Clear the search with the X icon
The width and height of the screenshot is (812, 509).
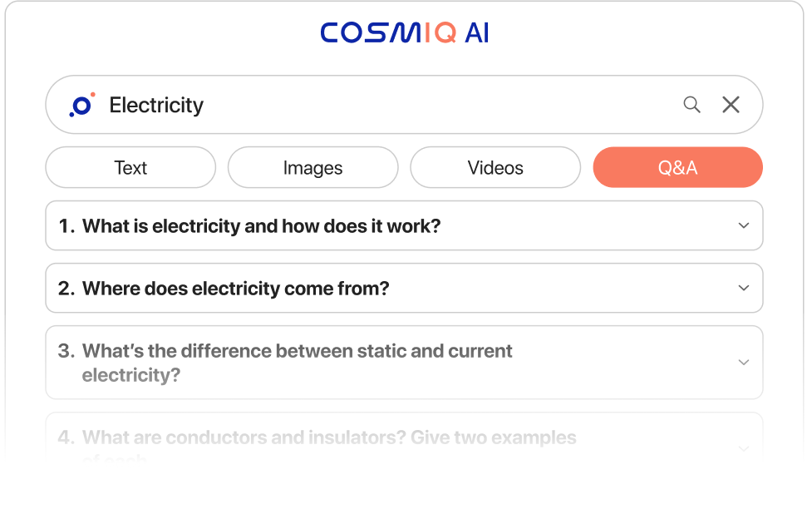731,105
